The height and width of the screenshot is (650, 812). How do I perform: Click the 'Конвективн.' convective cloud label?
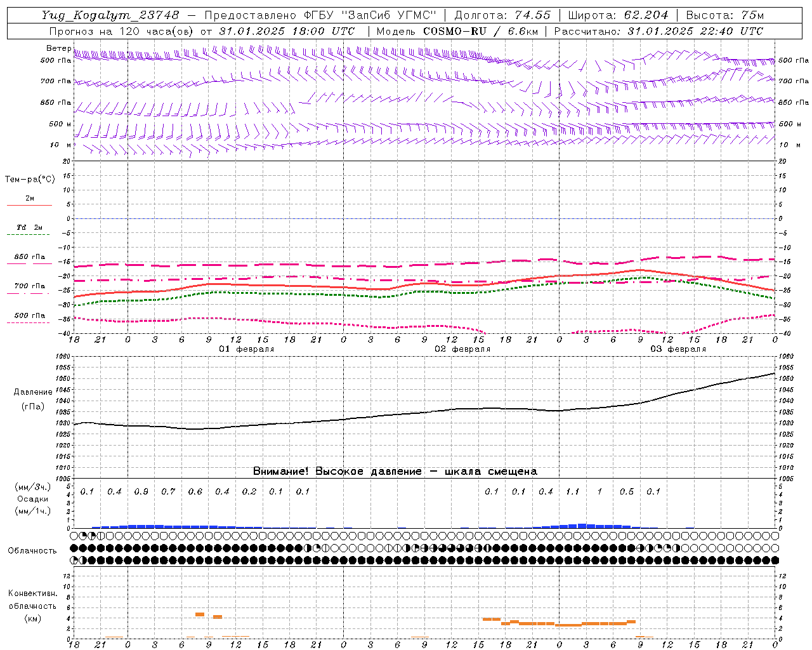(x=32, y=594)
